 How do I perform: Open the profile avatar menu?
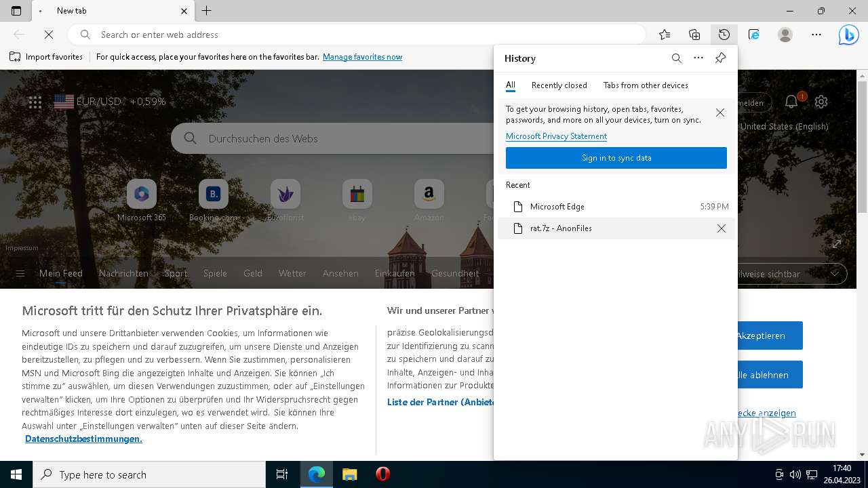coord(785,35)
